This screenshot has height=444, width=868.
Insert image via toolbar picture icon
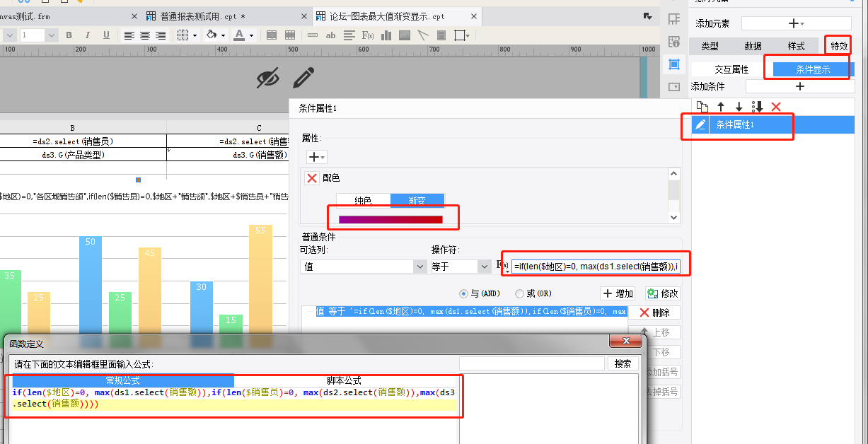coord(405,35)
